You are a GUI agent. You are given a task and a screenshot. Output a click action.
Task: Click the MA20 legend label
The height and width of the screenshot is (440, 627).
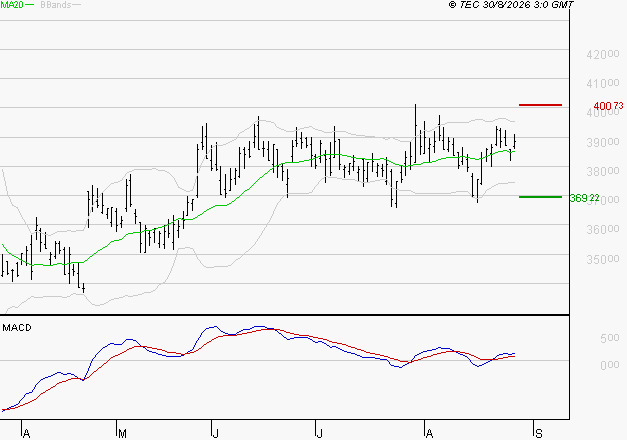pyautogui.click(x=12, y=5)
